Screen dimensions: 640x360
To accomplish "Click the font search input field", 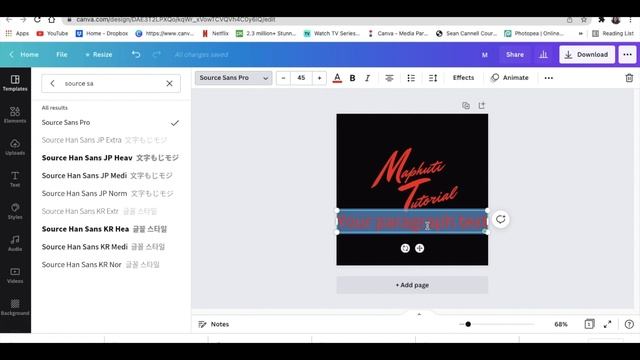I will [x=111, y=83].
